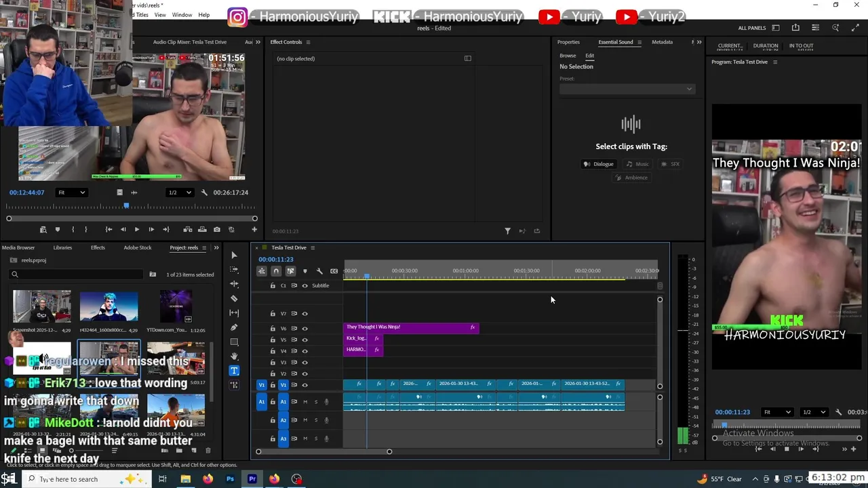Switch to Libraries tab
Screen dimensions: 868x488
coord(62,247)
